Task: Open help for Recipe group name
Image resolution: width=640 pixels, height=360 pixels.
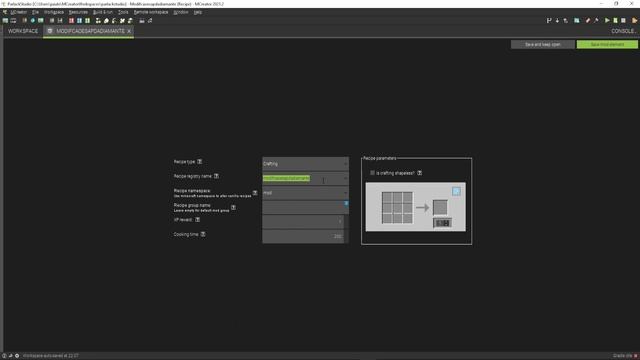Action: point(233,207)
